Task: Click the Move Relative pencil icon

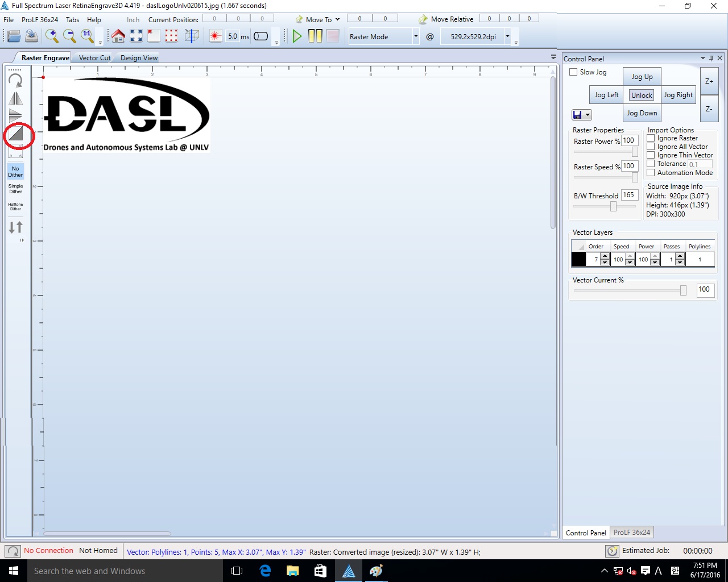Action: [x=423, y=19]
